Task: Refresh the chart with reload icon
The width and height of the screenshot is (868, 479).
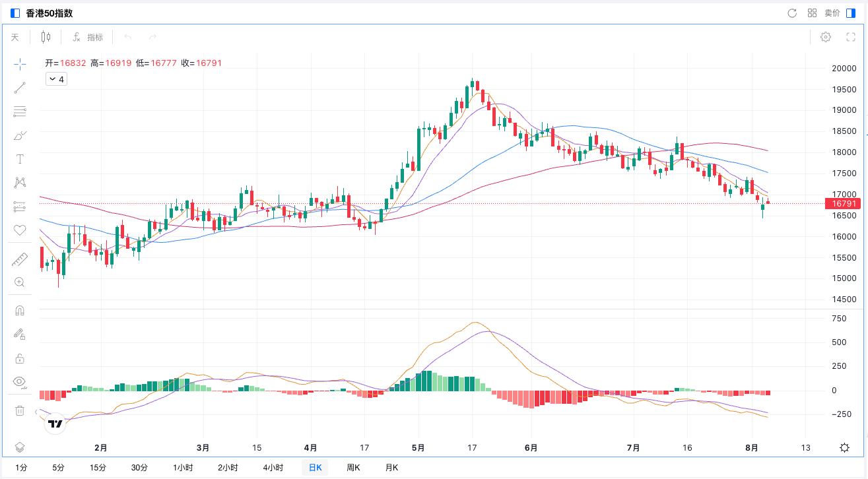Action: tap(793, 13)
